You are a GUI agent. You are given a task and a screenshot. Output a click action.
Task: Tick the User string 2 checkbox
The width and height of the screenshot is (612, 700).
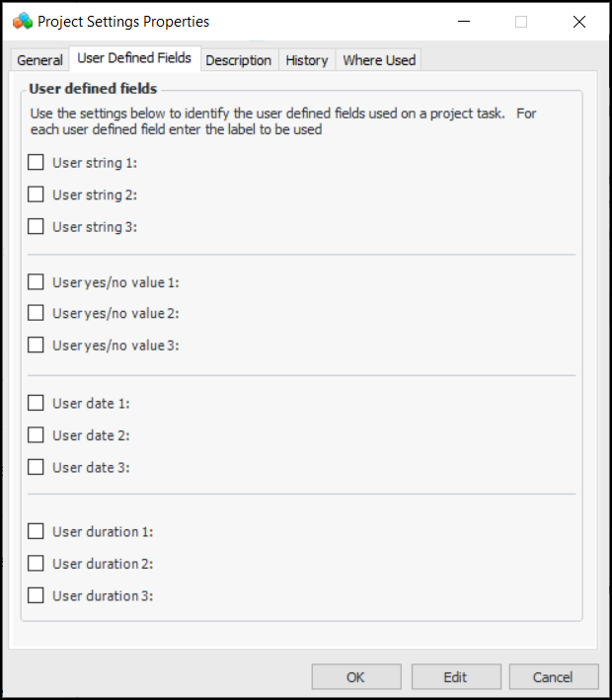37,194
